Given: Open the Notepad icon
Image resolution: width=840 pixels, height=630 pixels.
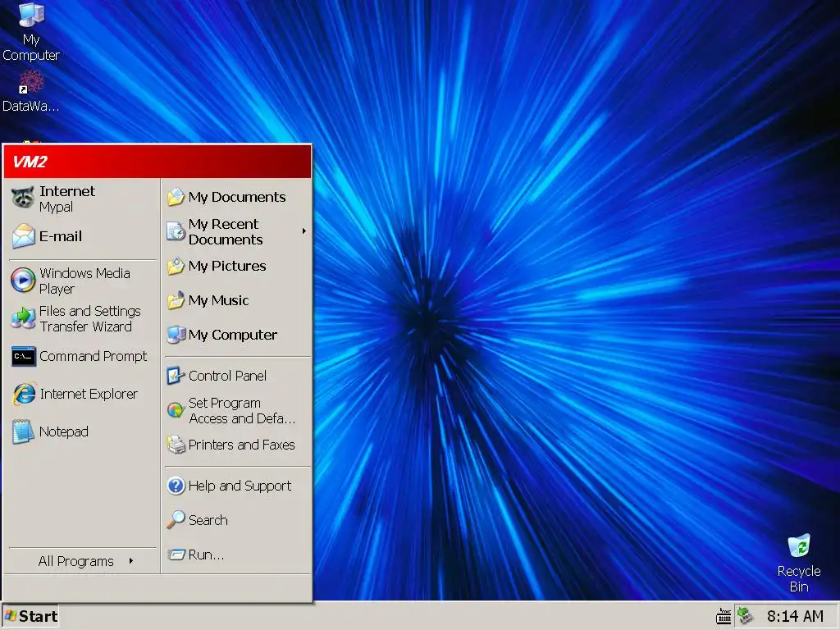Looking at the screenshot, I should click(23, 431).
